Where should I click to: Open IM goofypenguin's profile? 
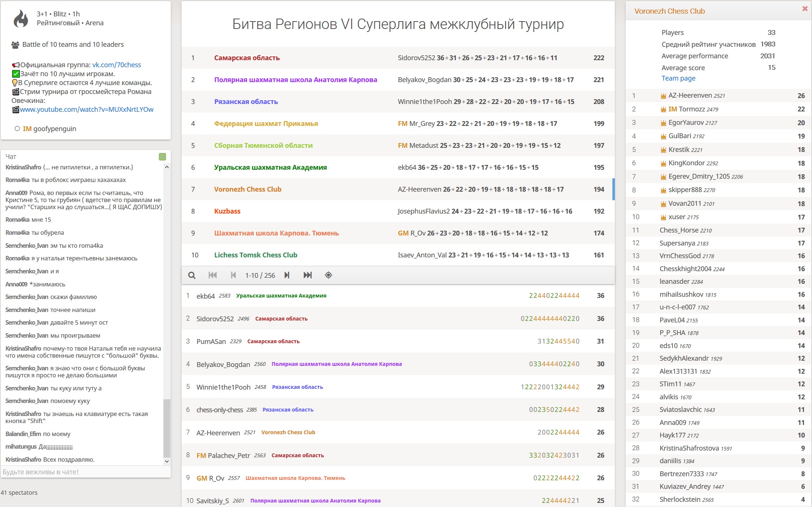(x=49, y=129)
